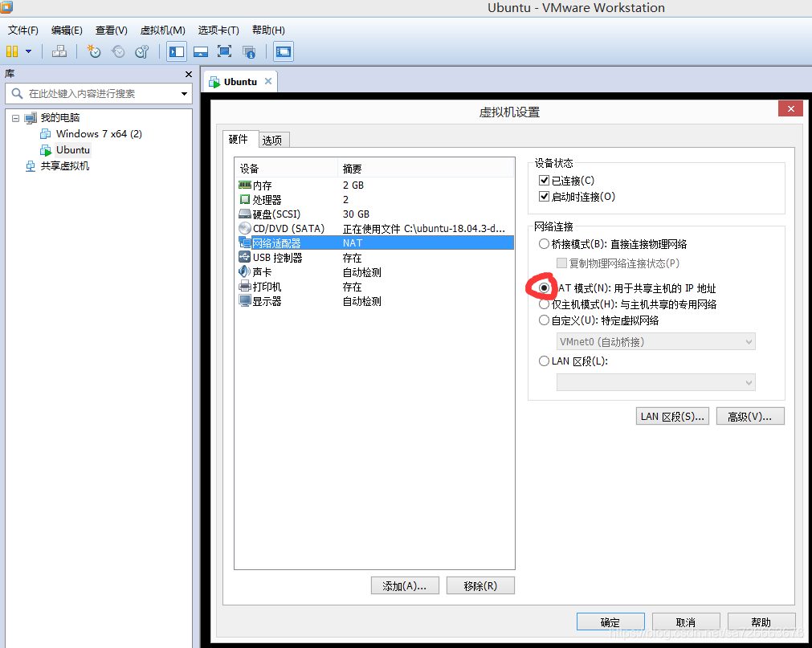Click the 确定 button
This screenshot has width=812, height=648.
[610, 622]
